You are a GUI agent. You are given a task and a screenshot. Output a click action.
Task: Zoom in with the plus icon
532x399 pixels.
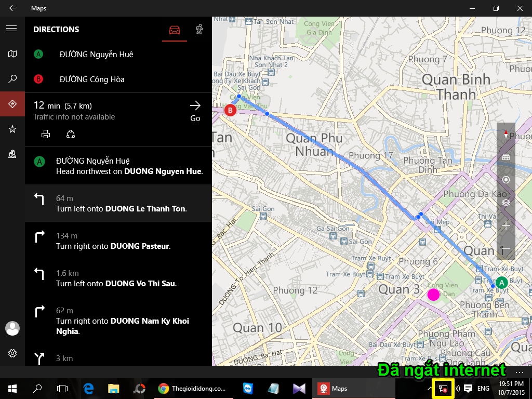tap(506, 225)
